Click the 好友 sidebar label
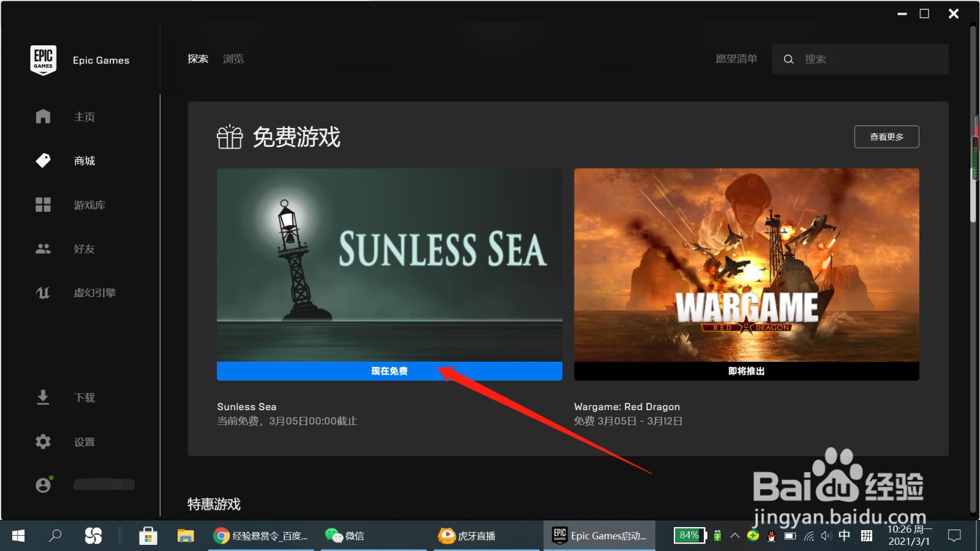Image resolution: width=980 pixels, height=551 pixels. point(85,249)
